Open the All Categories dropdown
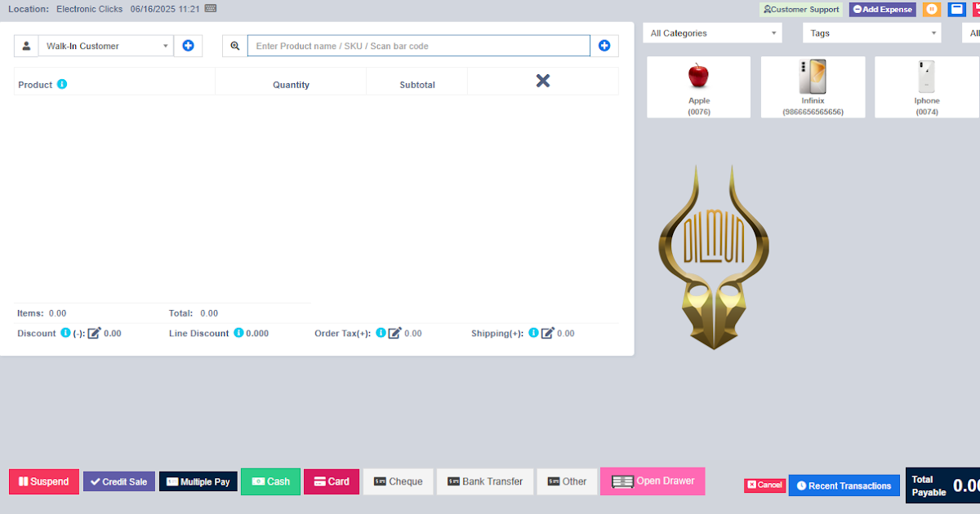The height and width of the screenshot is (514, 980). 712,33
